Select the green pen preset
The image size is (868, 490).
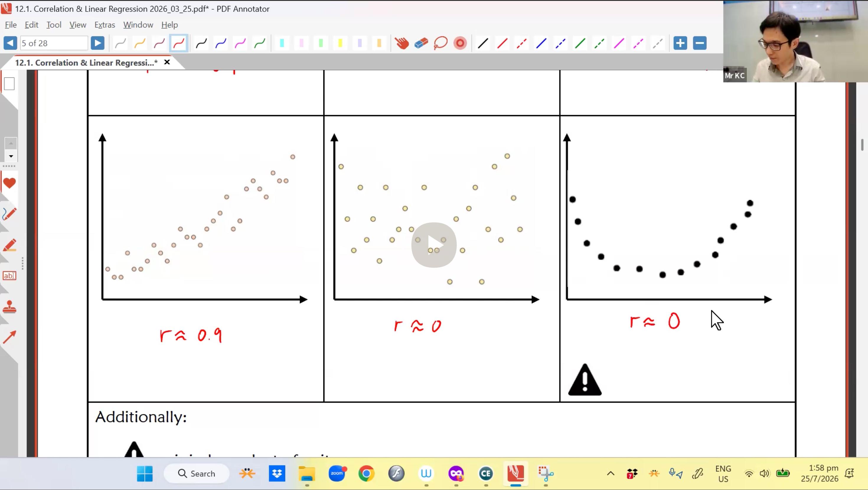tap(260, 43)
